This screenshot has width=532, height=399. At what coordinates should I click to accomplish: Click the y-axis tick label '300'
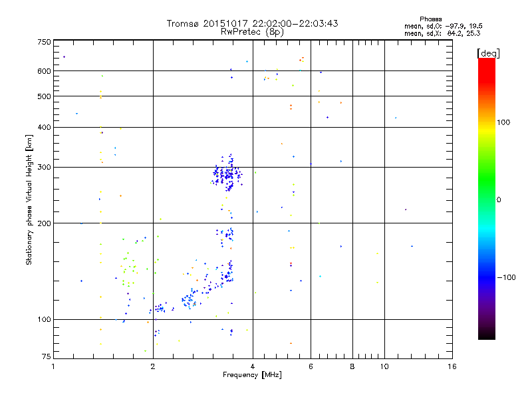[x=44, y=168]
